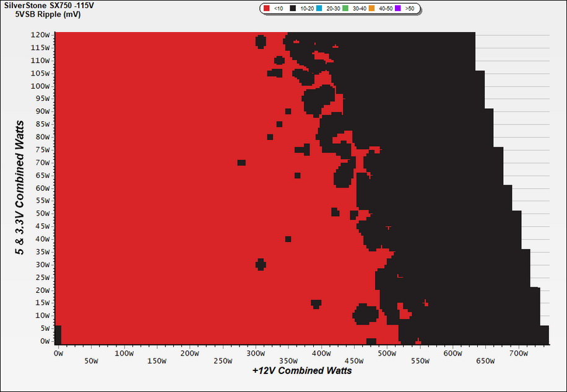The width and height of the screenshot is (567, 392).
Task: Click the 5 & 3.3V Combined Watts title
Action: coord(20,188)
